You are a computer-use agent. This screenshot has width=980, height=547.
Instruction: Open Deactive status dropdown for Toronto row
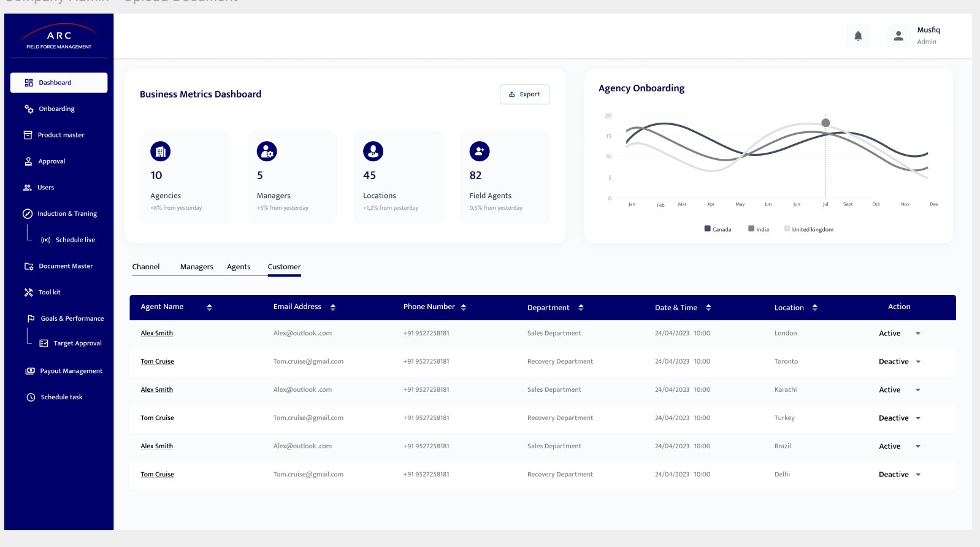click(918, 362)
